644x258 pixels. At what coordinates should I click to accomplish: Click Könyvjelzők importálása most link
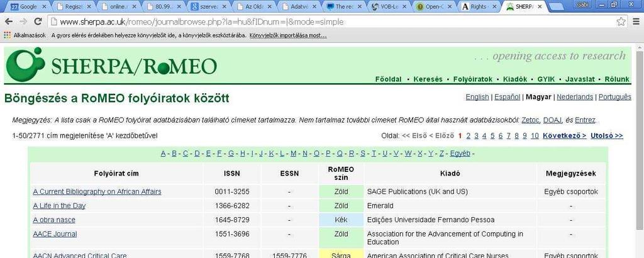[288, 35]
